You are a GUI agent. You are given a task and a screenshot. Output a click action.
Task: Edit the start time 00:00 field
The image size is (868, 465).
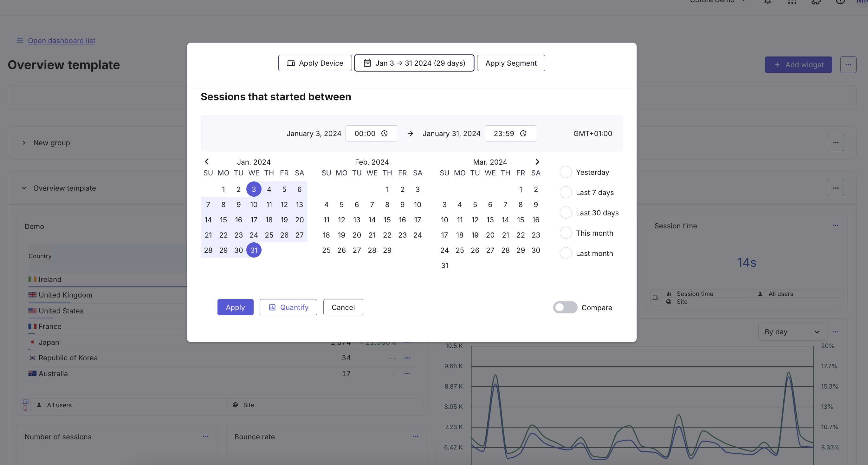(372, 134)
